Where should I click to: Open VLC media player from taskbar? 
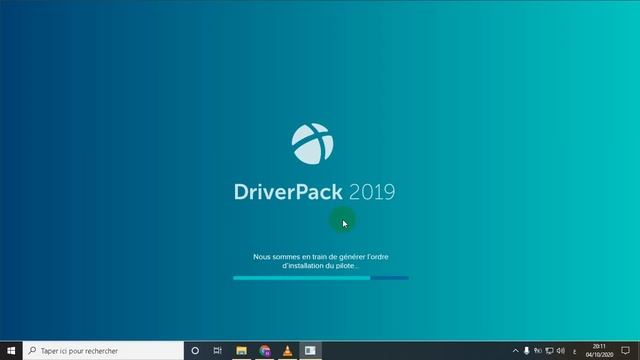click(x=287, y=351)
